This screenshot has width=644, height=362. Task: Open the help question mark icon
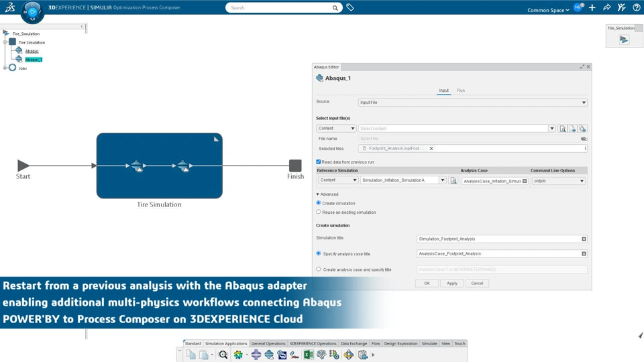click(x=636, y=7)
